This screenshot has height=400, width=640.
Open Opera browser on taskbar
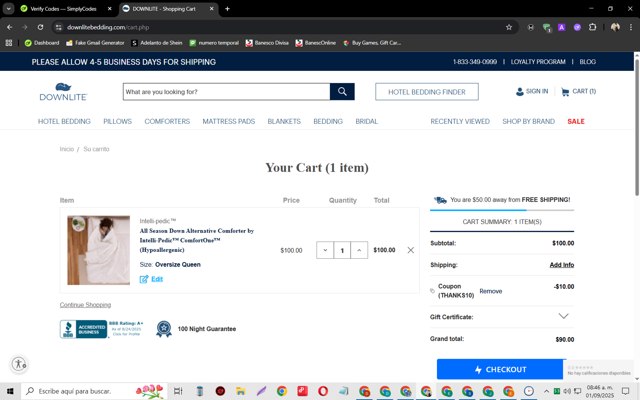click(x=323, y=391)
